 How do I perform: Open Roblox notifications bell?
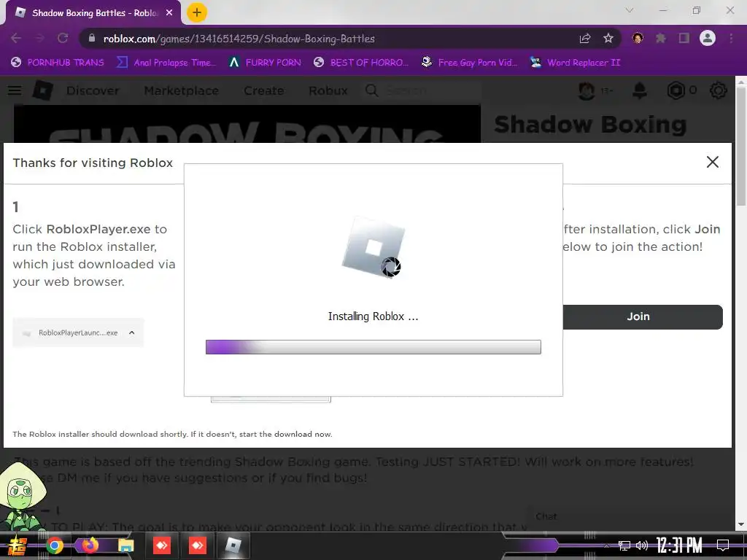[x=640, y=90]
